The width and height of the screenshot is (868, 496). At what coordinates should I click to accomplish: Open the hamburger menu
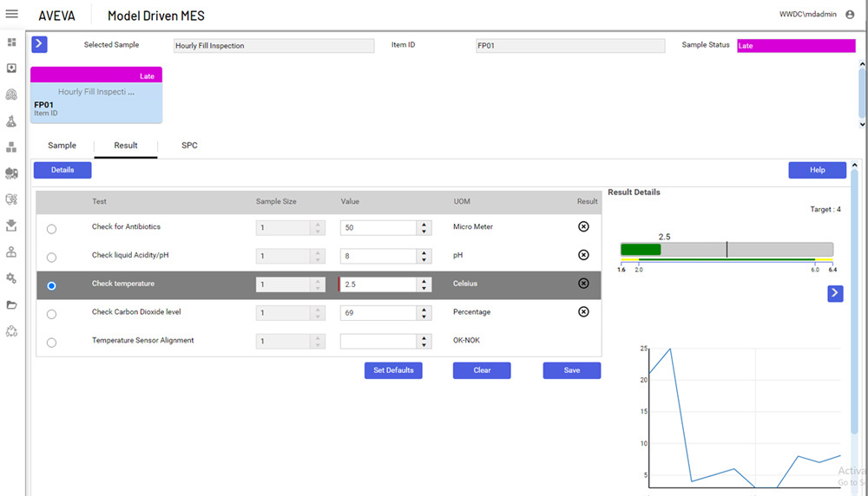click(x=12, y=15)
